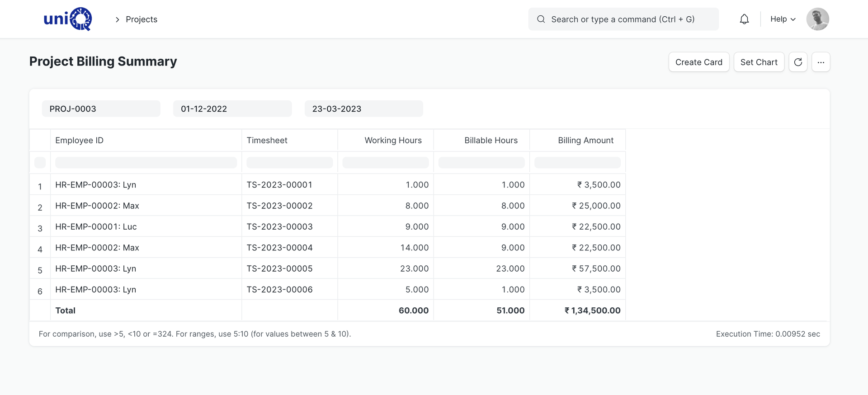Click the Total row label

[x=65, y=310]
